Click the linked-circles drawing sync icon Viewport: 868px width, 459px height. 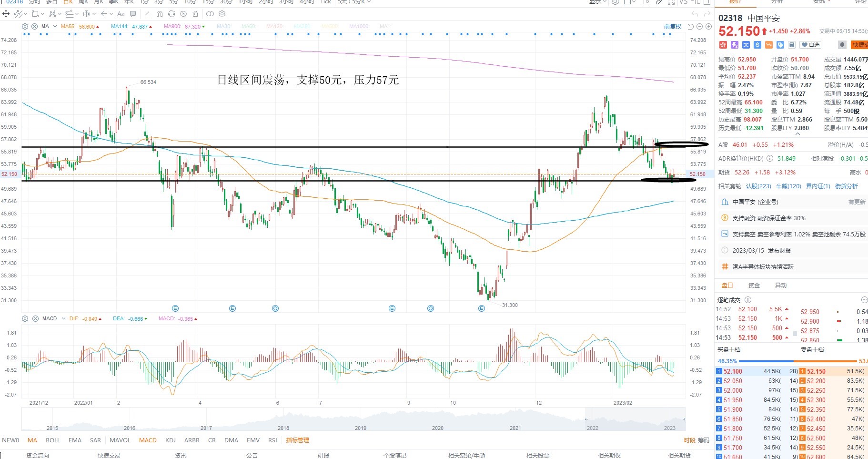210,14
